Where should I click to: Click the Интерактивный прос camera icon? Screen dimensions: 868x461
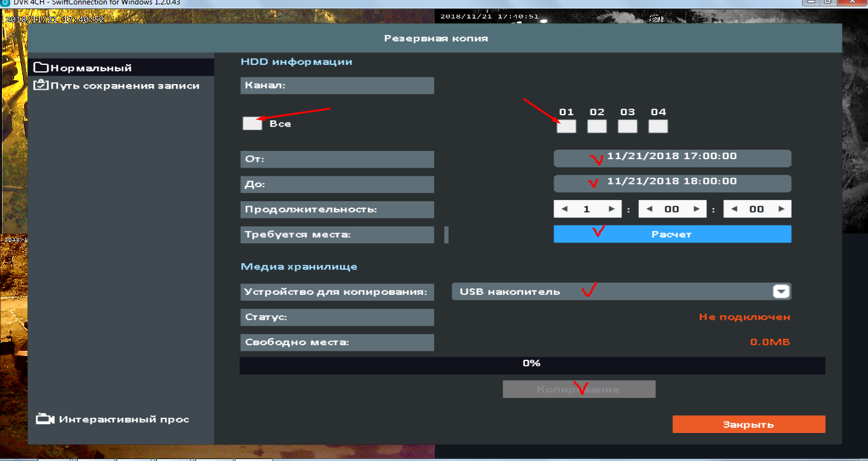[44, 419]
